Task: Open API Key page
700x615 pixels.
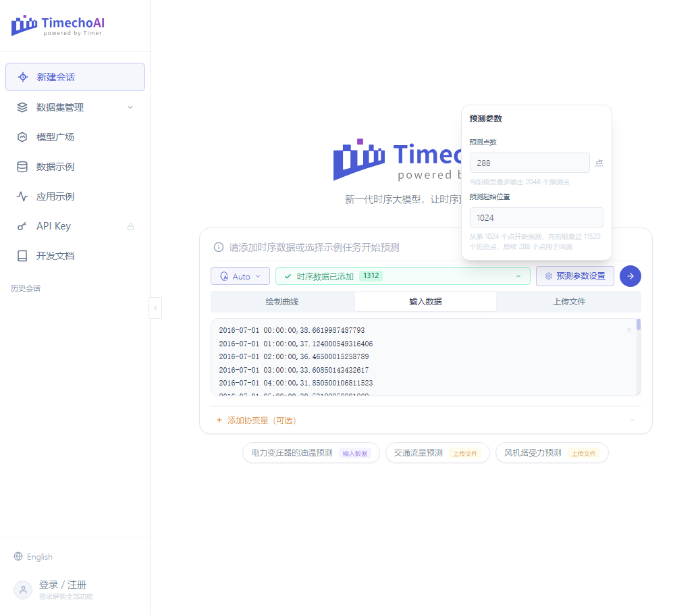Action: click(75, 226)
